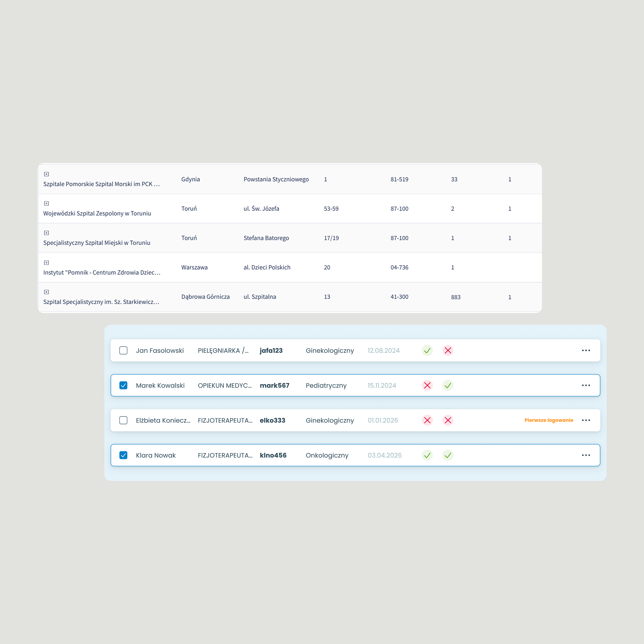Select the login jafa123
This screenshot has width=644, height=644.
(x=271, y=350)
